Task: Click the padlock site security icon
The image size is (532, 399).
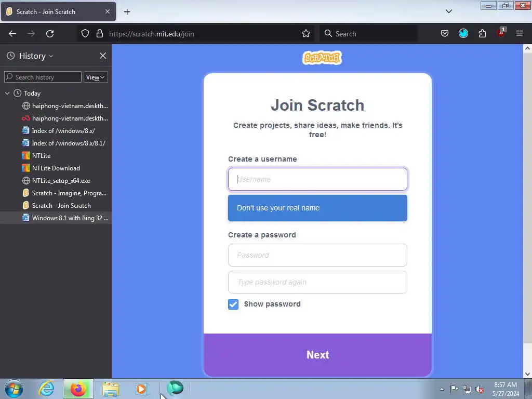Action: [x=99, y=34]
